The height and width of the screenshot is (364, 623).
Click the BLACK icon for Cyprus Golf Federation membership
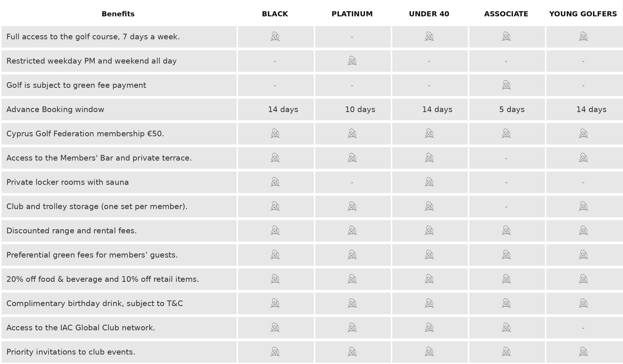[275, 134]
